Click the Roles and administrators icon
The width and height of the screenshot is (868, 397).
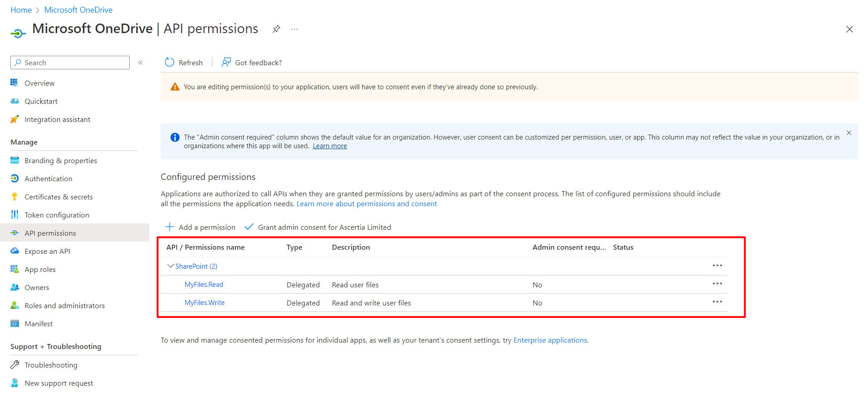15,305
